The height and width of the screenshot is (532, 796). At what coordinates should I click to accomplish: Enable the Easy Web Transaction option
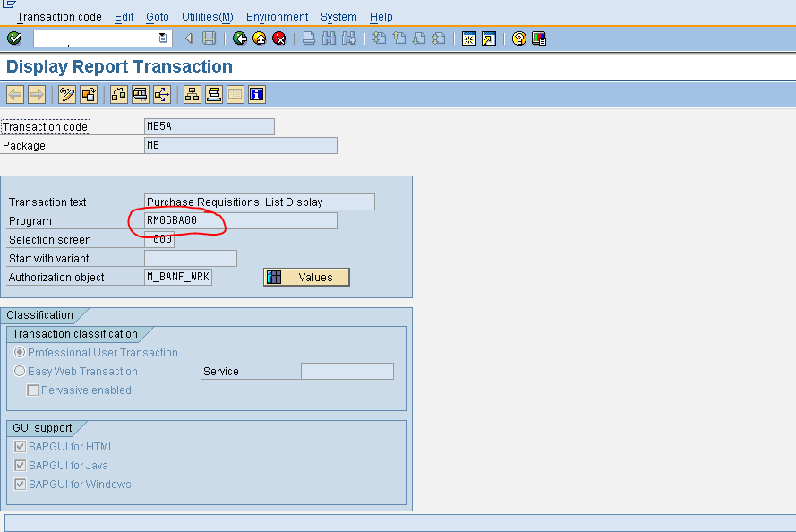pyautogui.click(x=20, y=371)
